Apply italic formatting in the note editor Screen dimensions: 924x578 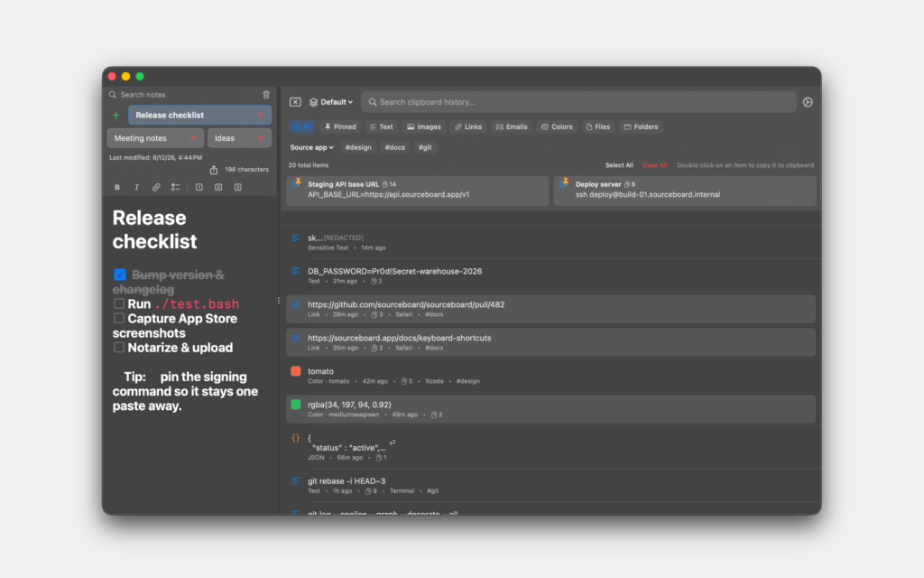(137, 187)
